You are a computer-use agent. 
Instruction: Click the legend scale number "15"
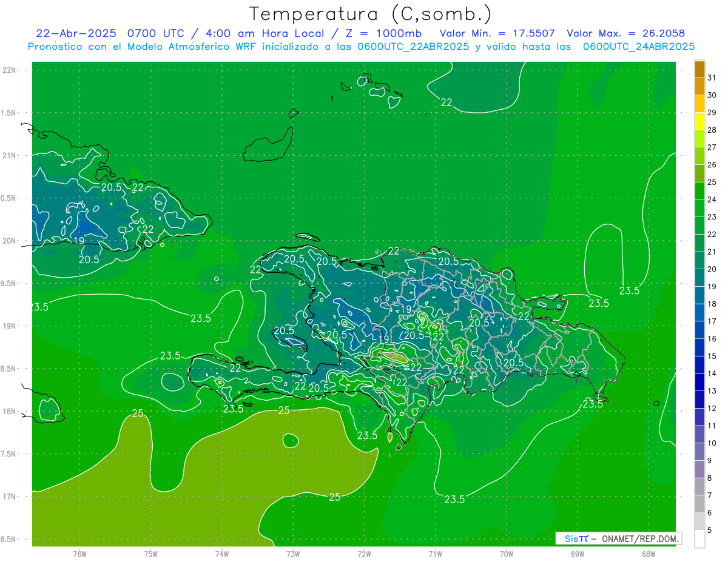click(712, 356)
